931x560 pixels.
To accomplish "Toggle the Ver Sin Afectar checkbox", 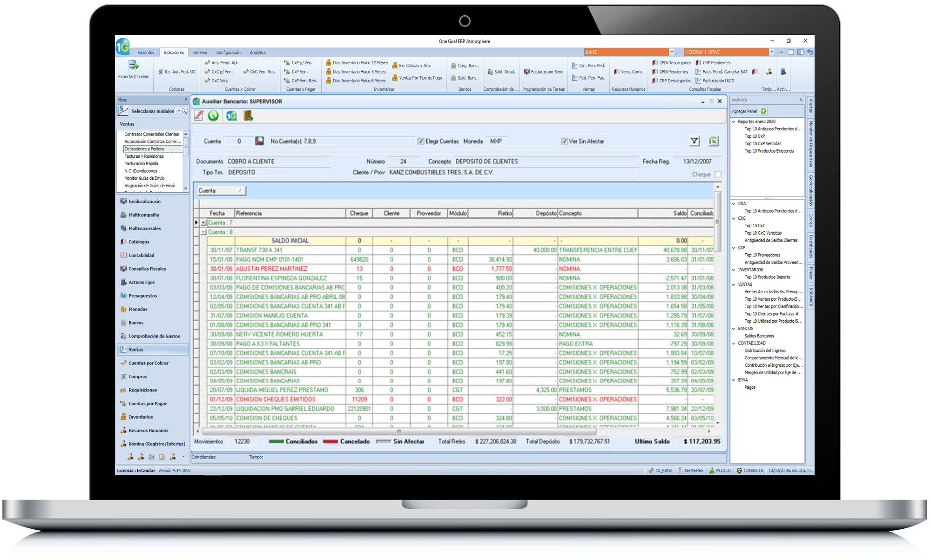I will point(564,141).
